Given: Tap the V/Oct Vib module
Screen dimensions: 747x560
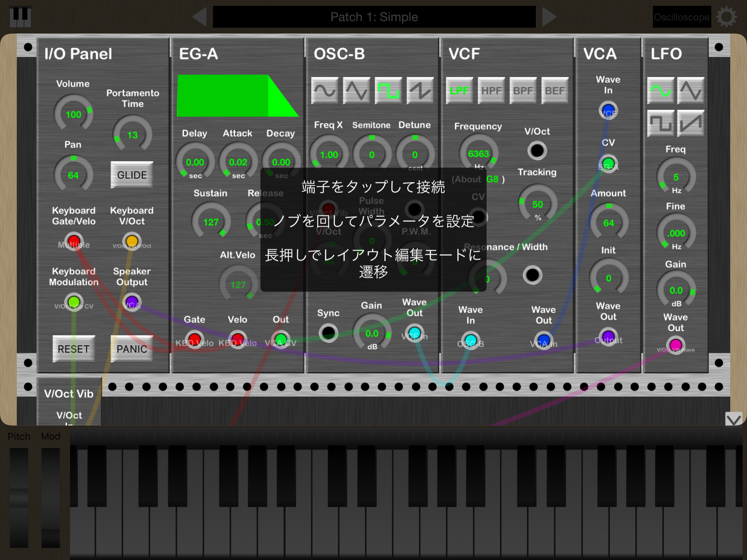Looking at the screenshot, I should (69, 401).
